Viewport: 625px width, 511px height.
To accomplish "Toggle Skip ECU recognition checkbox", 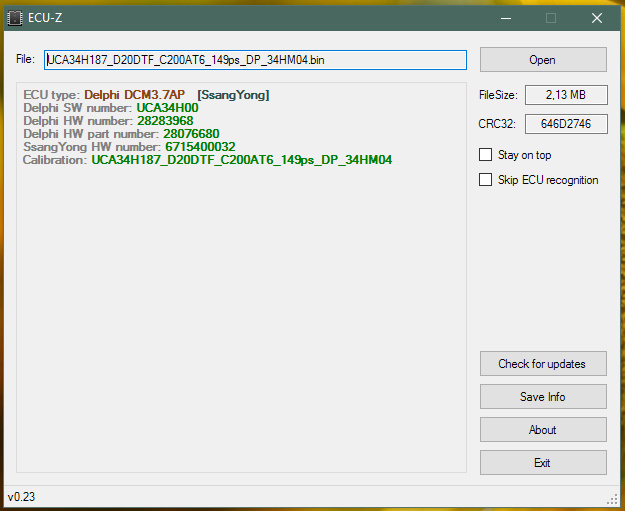I will 485,180.
